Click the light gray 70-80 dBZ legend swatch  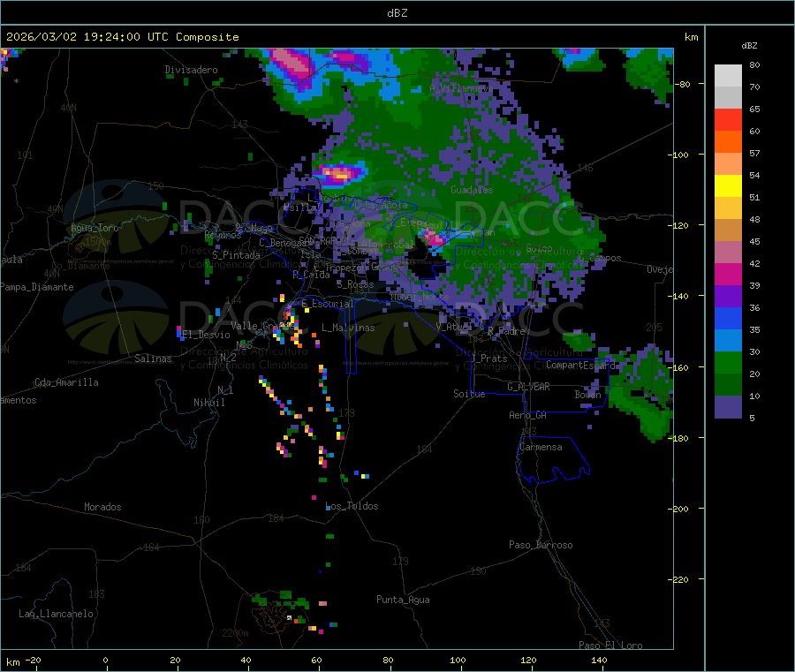point(728,76)
